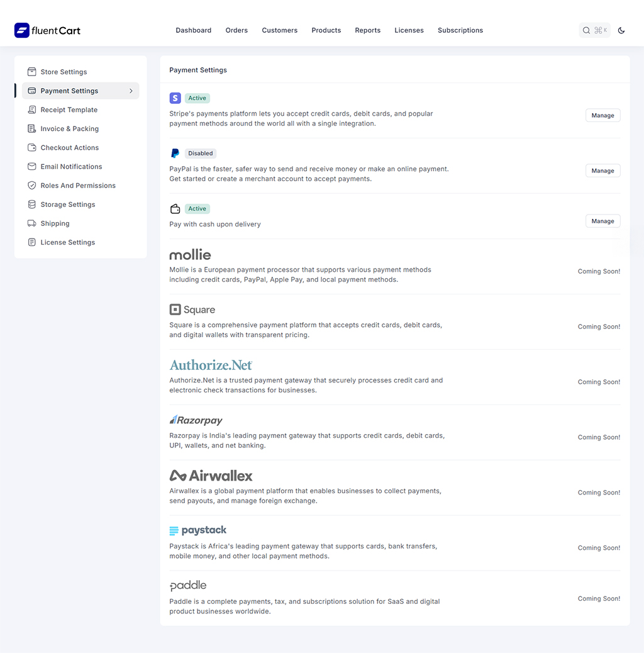Open the Subscriptions menu

460,30
